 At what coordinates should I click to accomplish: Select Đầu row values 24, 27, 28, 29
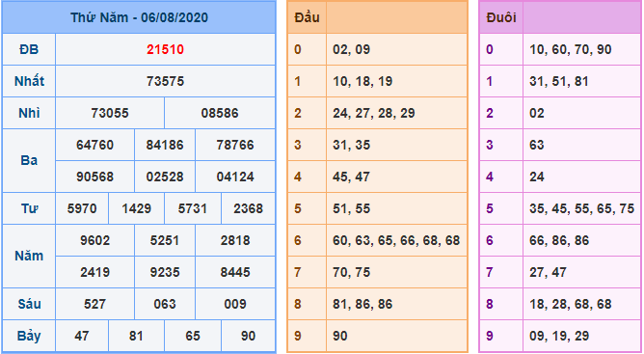tap(374, 113)
